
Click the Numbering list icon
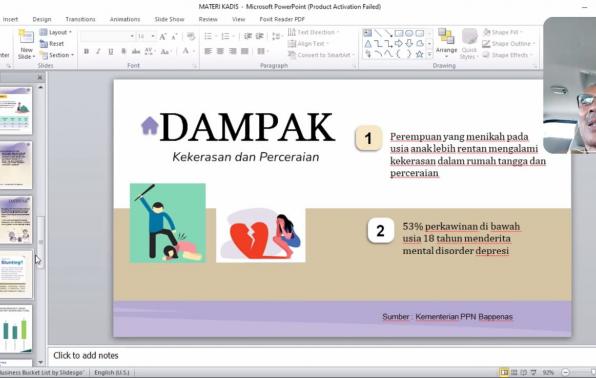pos(226,37)
